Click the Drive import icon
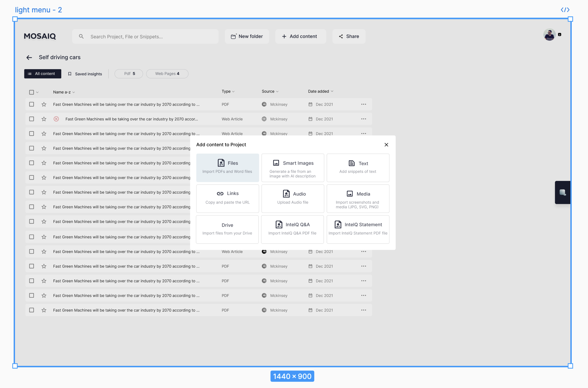Image resolution: width=588 pixels, height=388 pixels. point(227,225)
